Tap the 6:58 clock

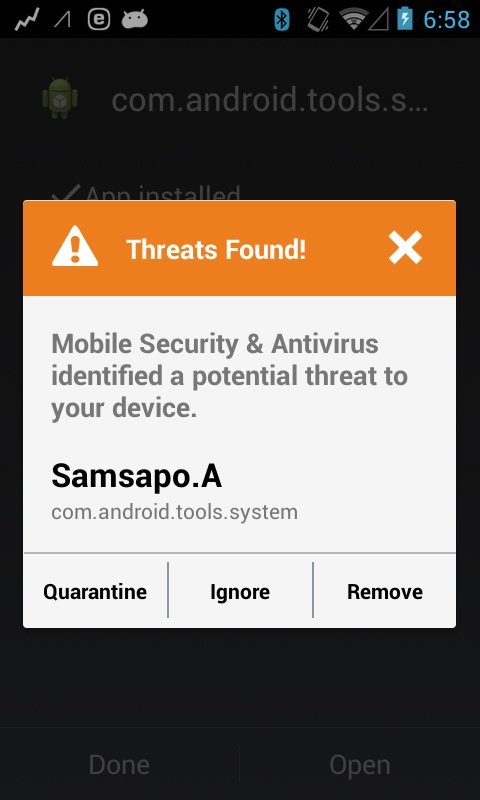click(446, 20)
